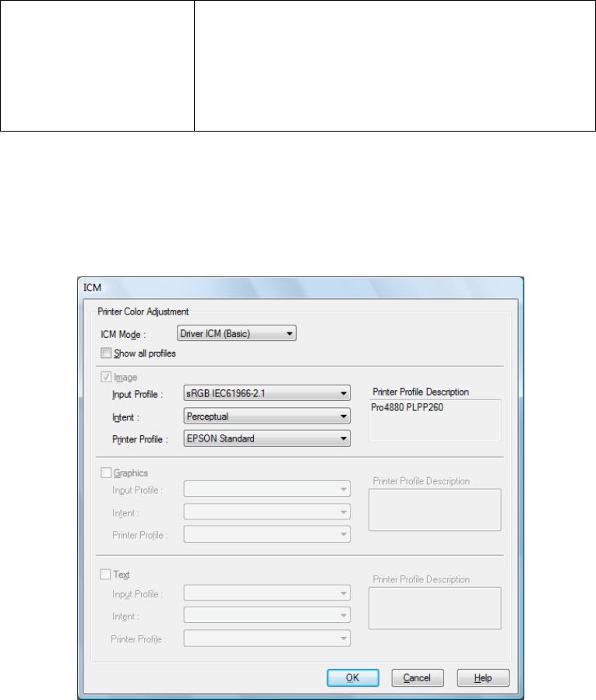The width and height of the screenshot is (596, 700).
Task: Open Text section Intent dropdown
Action: click(x=266, y=616)
